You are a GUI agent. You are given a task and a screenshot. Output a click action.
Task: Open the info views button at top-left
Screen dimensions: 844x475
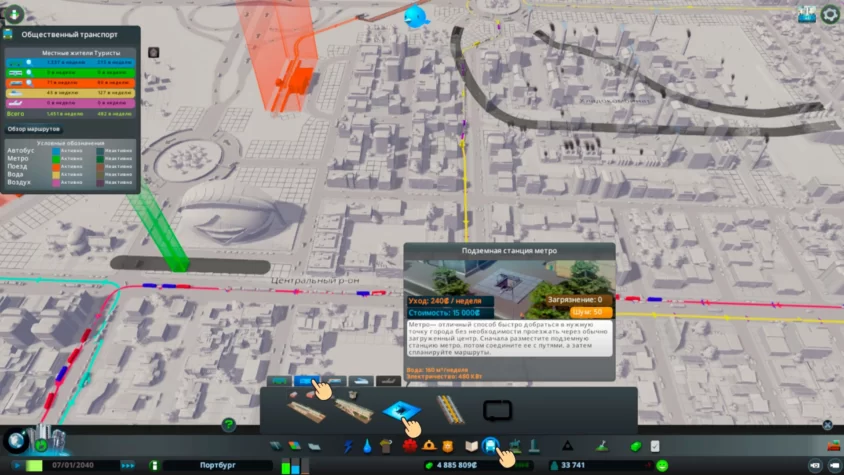pyautogui.click(x=13, y=14)
